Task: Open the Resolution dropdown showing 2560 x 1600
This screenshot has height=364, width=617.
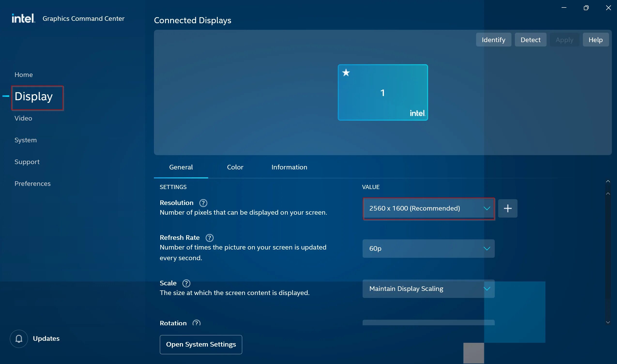Action: [428, 208]
